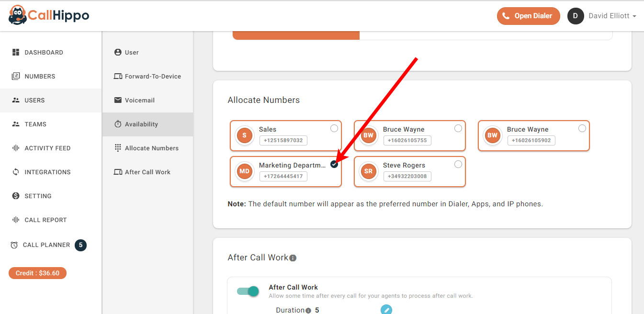Click the Voicemail envelope icon
Viewport: 644px width, 314px height.
pyautogui.click(x=118, y=100)
